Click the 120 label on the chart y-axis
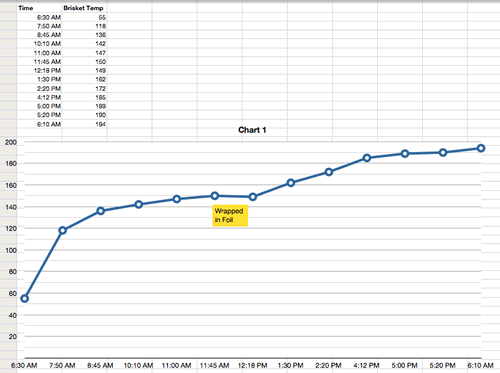Viewport: 500px width, 373px height. 11,229
